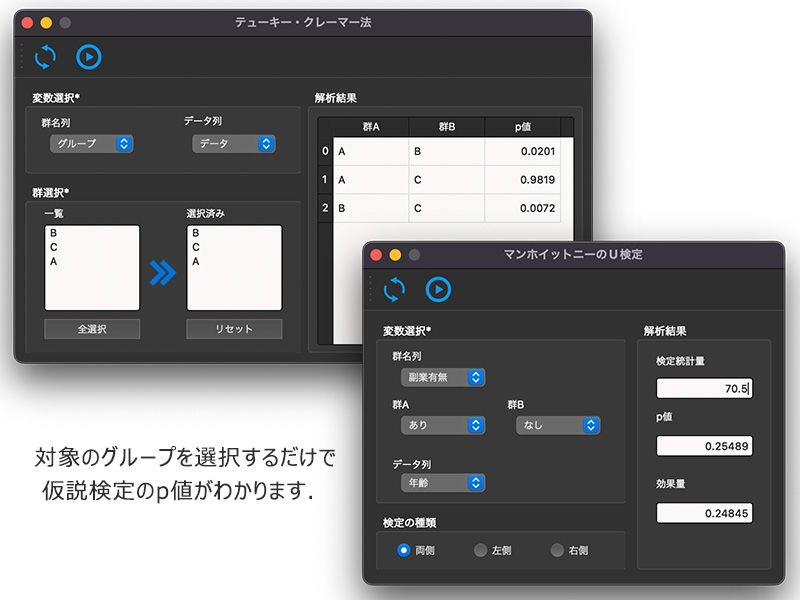Click the 全選択 select-all button
Screen dimensions: 800x600
click(92, 329)
